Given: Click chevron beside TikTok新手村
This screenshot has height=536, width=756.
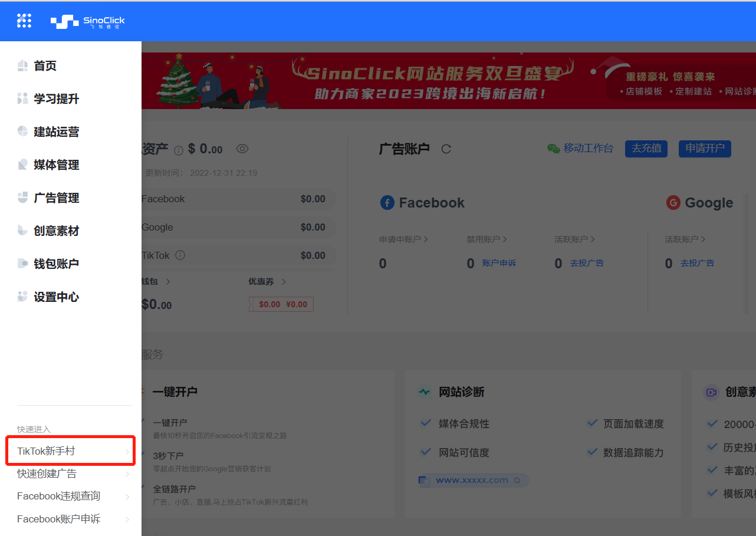Looking at the screenshot, I should click(127, 452).
